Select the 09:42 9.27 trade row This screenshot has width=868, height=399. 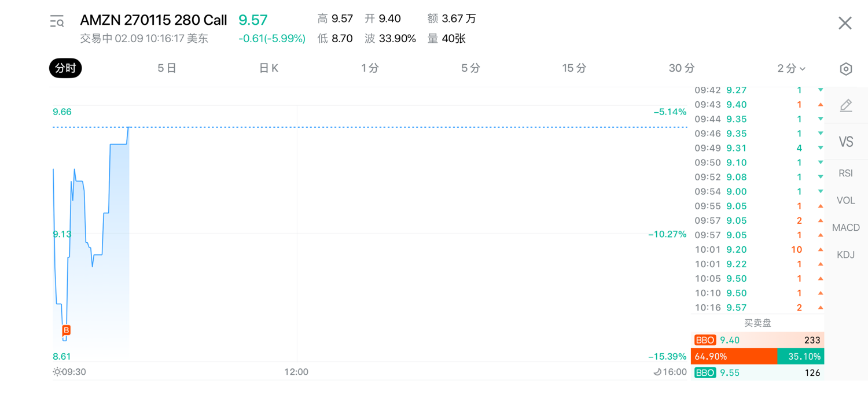click(757, 90)
